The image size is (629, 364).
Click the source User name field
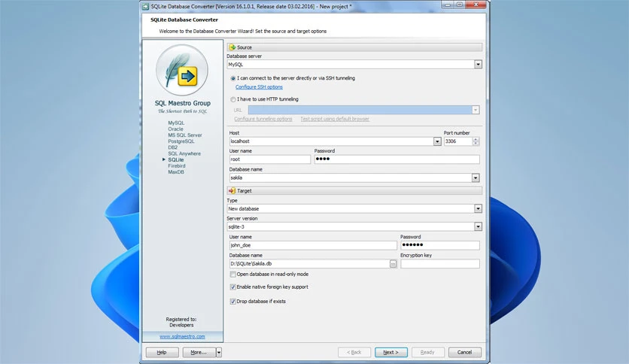click(270, 159)
